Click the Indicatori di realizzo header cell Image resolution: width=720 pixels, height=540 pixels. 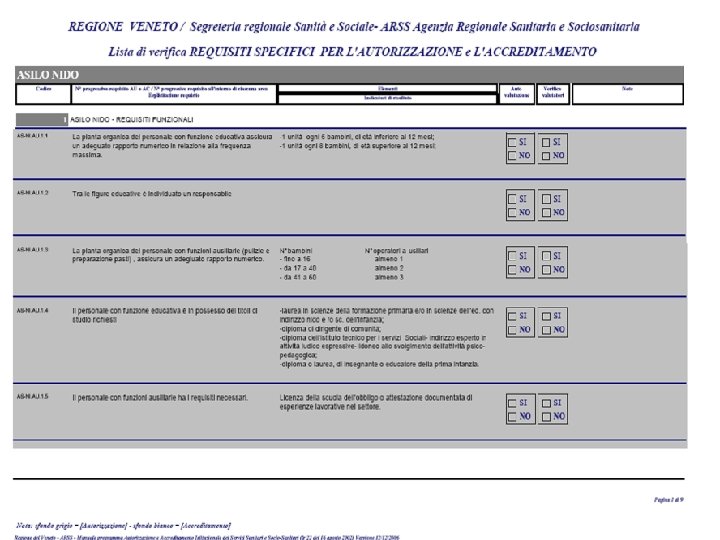pos(388,98)
